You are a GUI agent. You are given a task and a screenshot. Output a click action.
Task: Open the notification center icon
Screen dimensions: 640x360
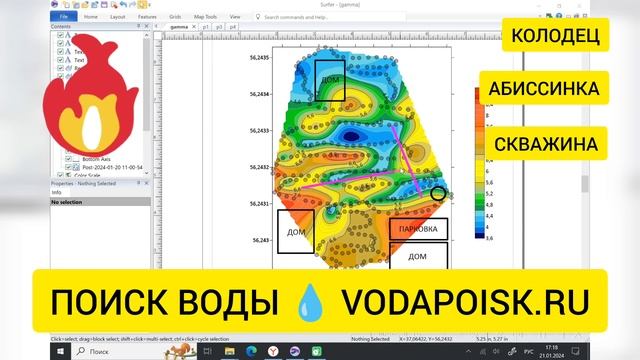tap(576, 351)
